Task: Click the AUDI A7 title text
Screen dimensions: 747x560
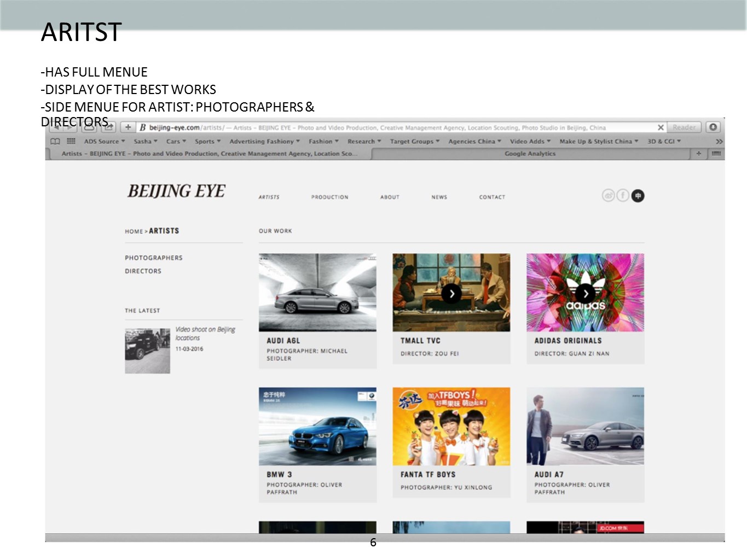Action: pyautogui.click(x=549, y=475)
